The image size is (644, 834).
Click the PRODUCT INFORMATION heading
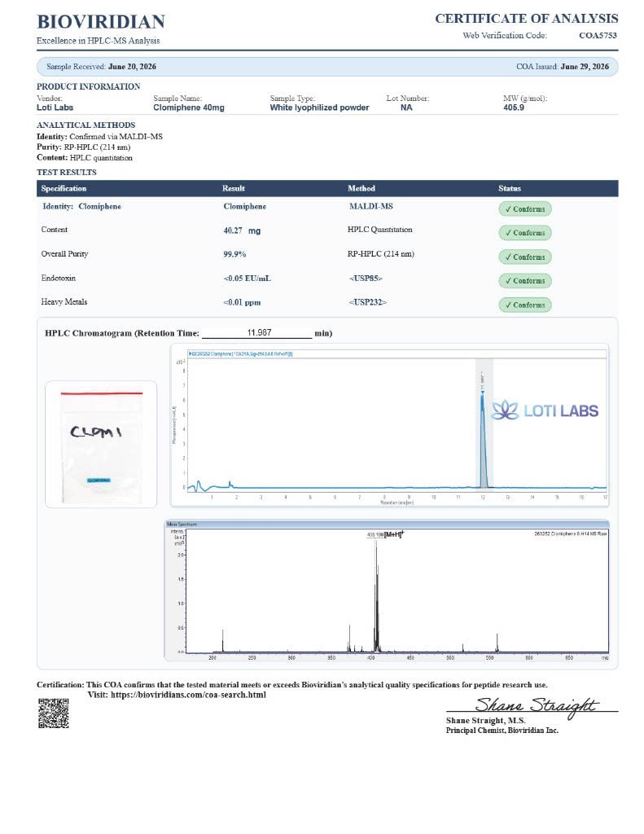click(x=88, y=86)
